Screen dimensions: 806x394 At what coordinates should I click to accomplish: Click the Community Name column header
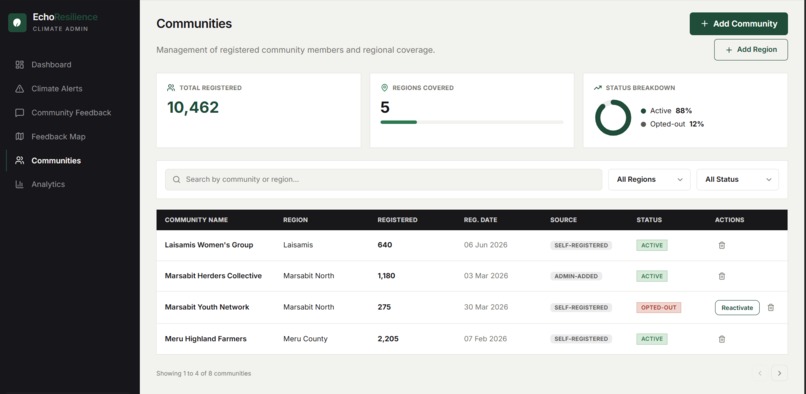196,220
